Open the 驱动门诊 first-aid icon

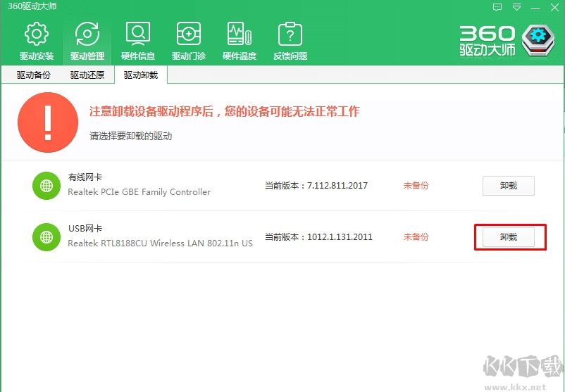click(x=189, y=34)
